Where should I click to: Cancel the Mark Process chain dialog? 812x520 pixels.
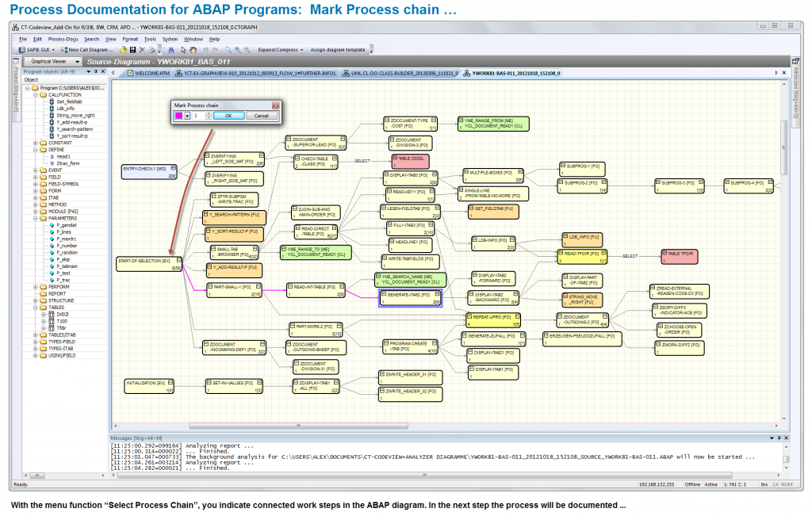click(261, 117)
